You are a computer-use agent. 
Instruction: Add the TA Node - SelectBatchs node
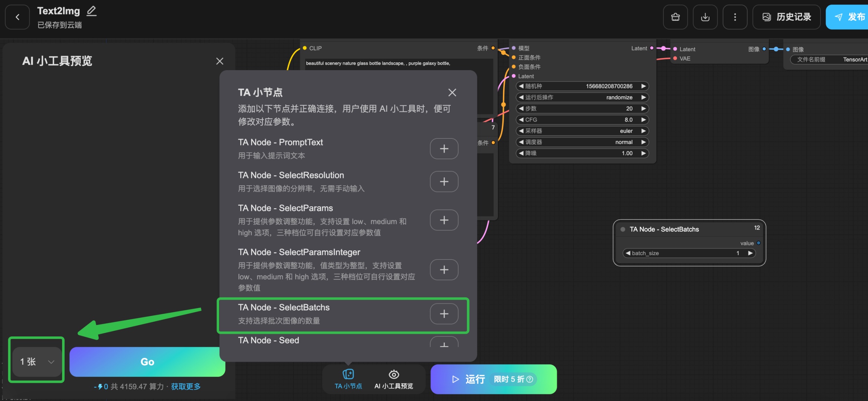tap(444, 314)
